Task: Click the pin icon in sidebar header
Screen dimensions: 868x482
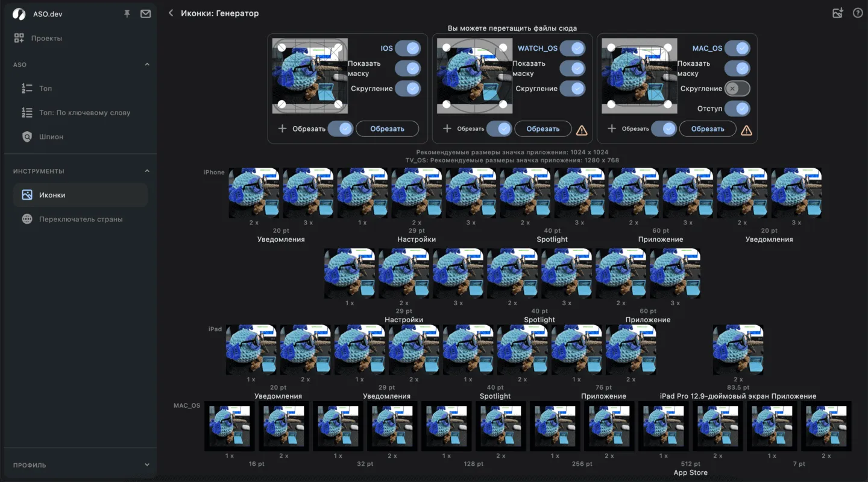Action: point(127,14)
